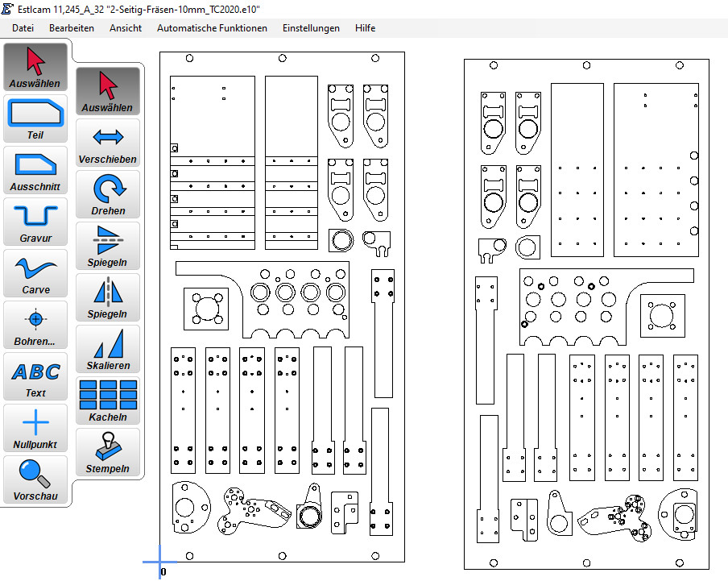Open the Bohren drilling tool
728x581 pixels.
click(35, 325)
